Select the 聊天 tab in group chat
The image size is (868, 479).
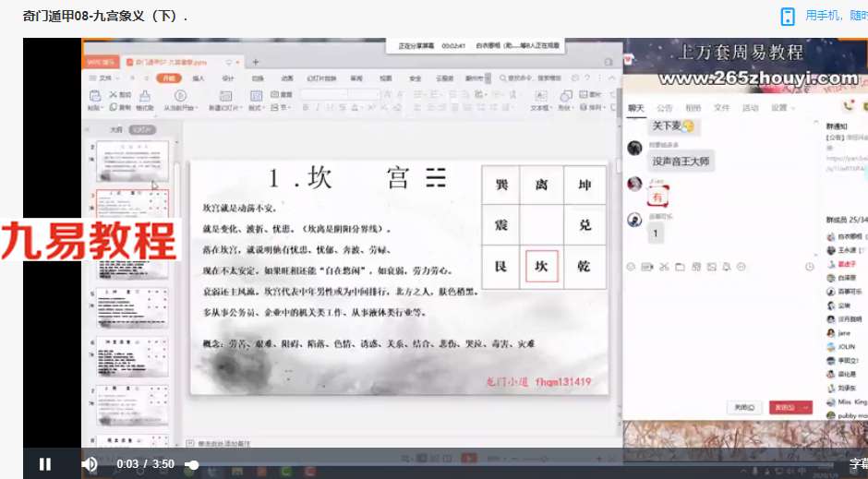point(636,108)
